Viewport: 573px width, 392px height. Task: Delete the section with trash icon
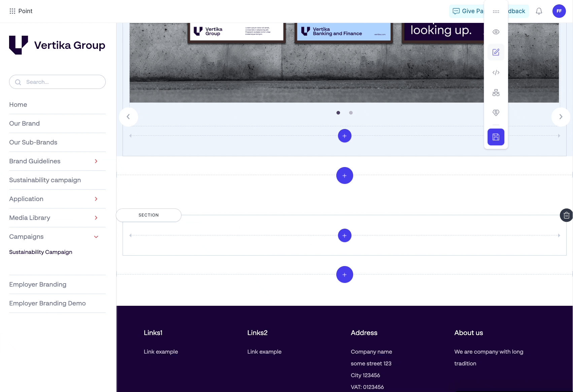[567, 215]
